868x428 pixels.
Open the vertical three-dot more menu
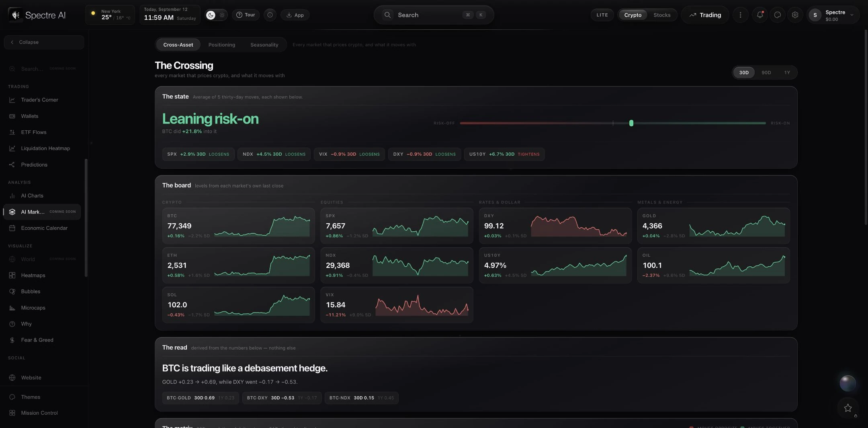click(740, 15)
